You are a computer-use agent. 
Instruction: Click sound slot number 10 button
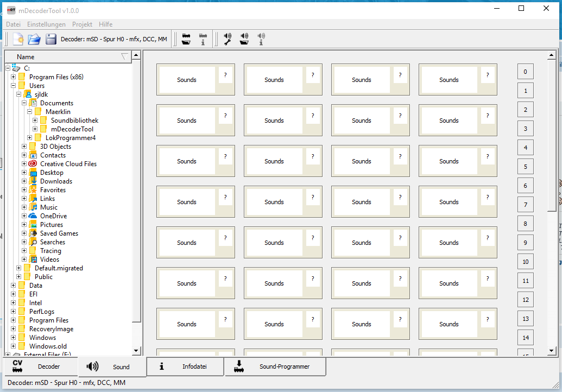[526, 262]
